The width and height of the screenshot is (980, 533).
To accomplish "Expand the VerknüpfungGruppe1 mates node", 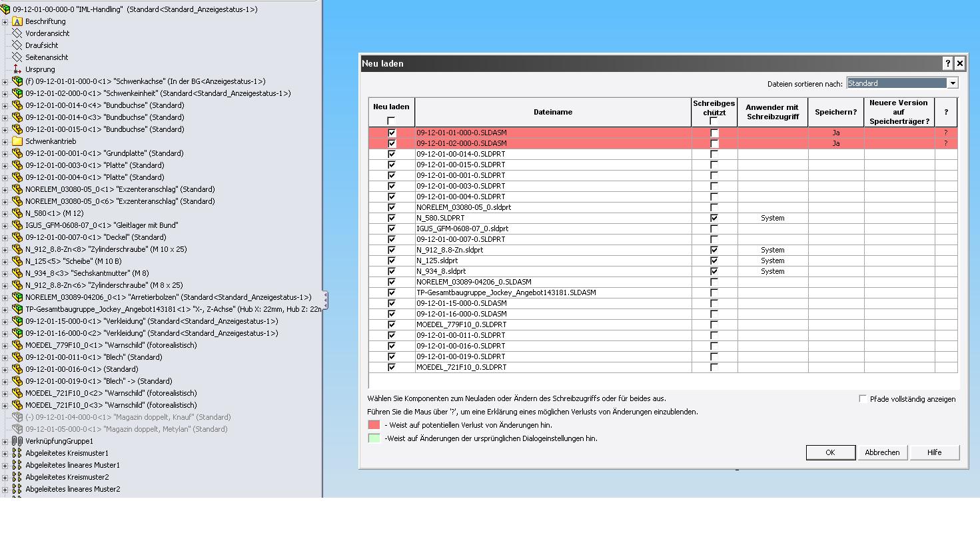I will coord(5,441).
